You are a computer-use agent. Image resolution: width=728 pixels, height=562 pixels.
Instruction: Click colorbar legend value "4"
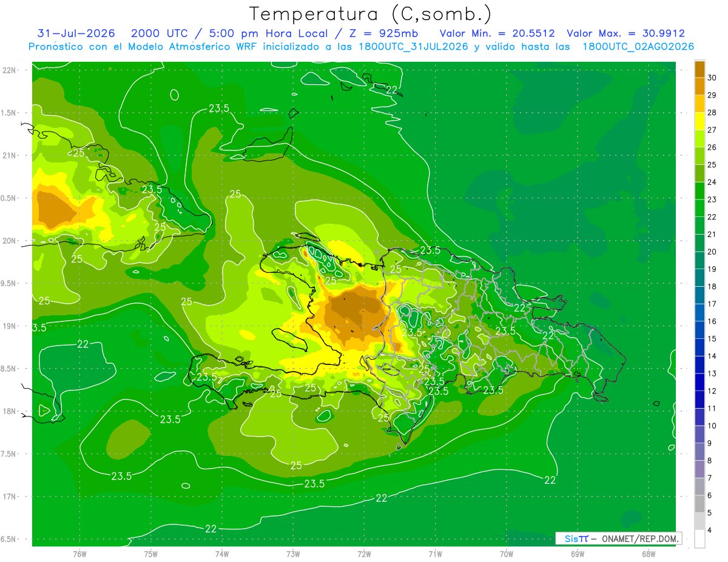tap(710, 530)
